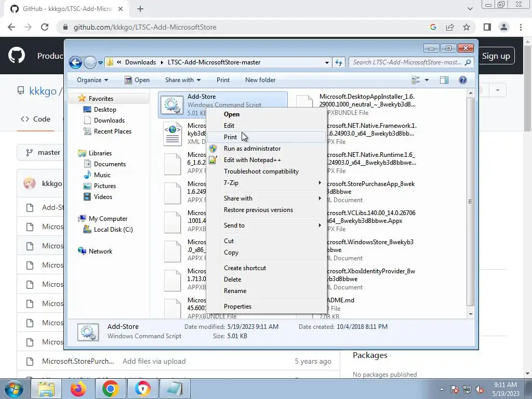Click New folder in toolbar
The height and width of the screenshot is (399, 532).
(260, 80)
